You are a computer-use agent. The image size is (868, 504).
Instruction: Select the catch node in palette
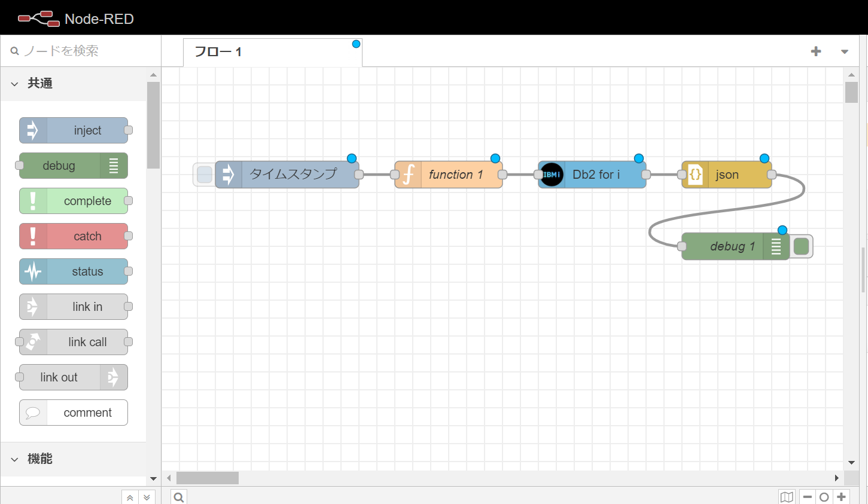click(x=74, y=236)
